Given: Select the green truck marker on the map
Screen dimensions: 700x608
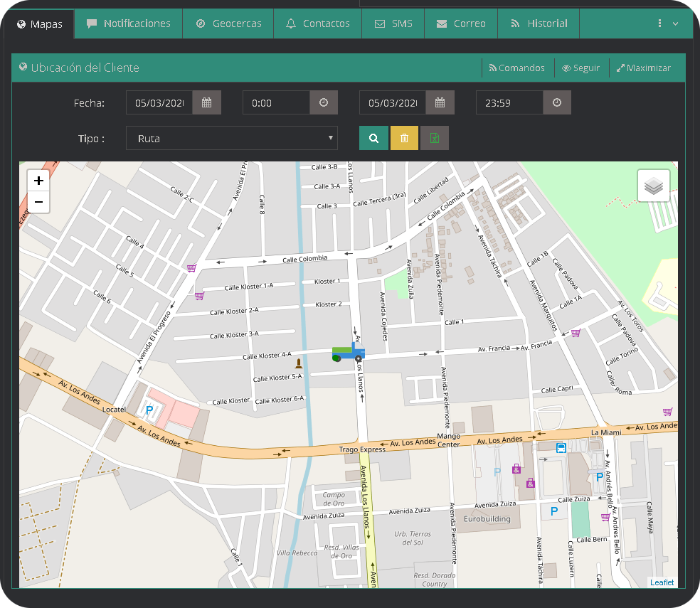Looking at the screenshot, I should [x=348, y=351].
